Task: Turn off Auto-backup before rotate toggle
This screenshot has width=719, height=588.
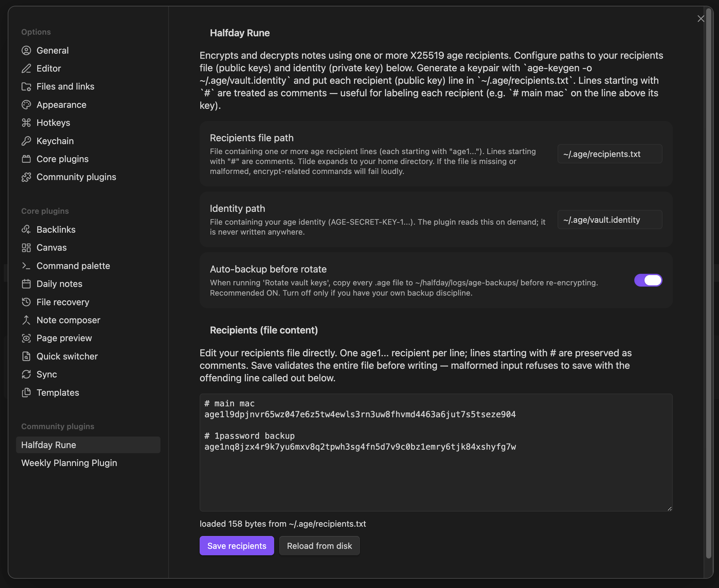Action: coord(648,280)
